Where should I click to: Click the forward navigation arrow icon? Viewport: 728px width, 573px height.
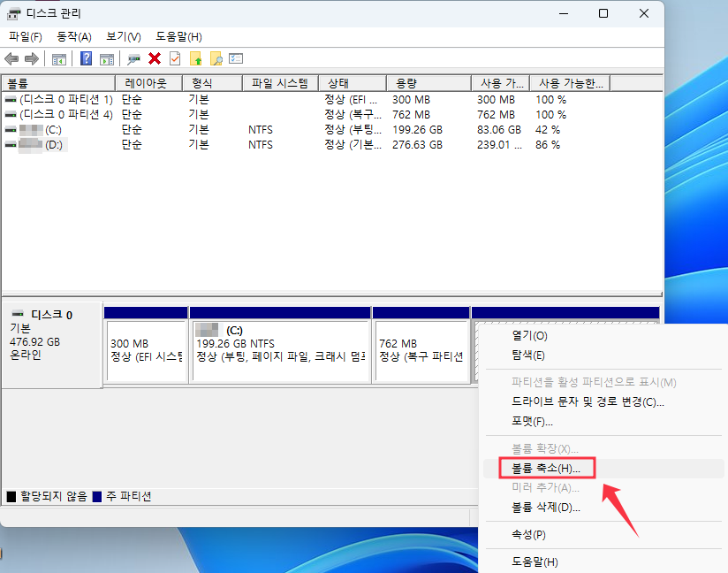pos(32,58)
